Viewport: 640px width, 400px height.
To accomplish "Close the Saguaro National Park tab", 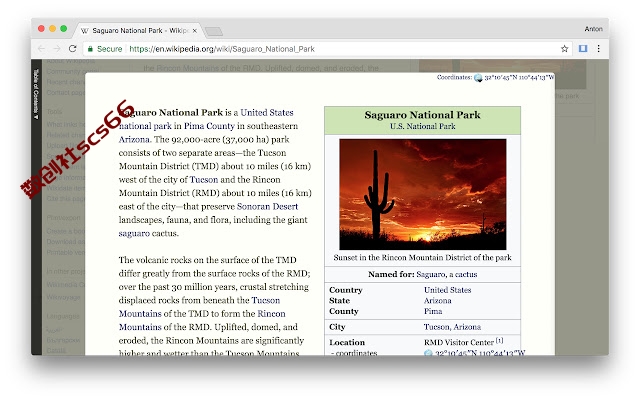I will point(195,31).
